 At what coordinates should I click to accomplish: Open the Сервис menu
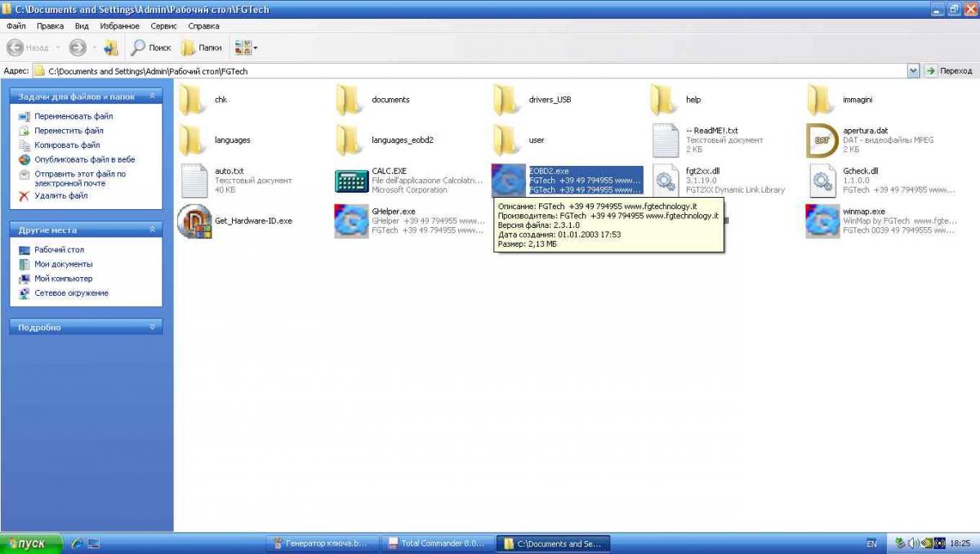click(163, 26)
